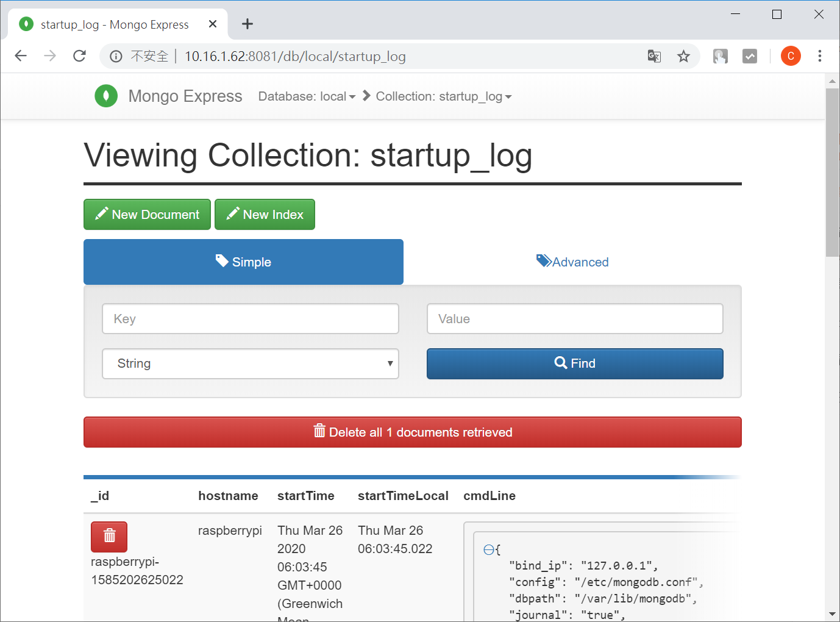Click inside the Key input field
The image size is (840, 622).
pyautogui.click(x=250, y=318)
